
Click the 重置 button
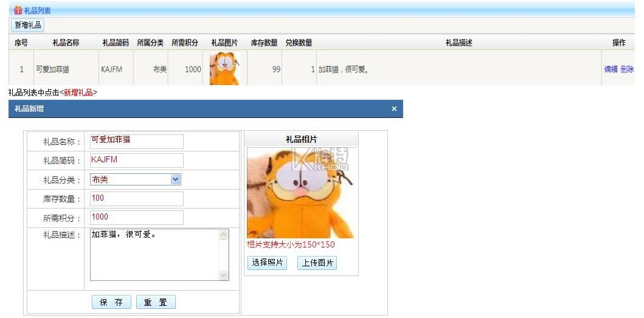pyautogui.click(x=156, y=302)
